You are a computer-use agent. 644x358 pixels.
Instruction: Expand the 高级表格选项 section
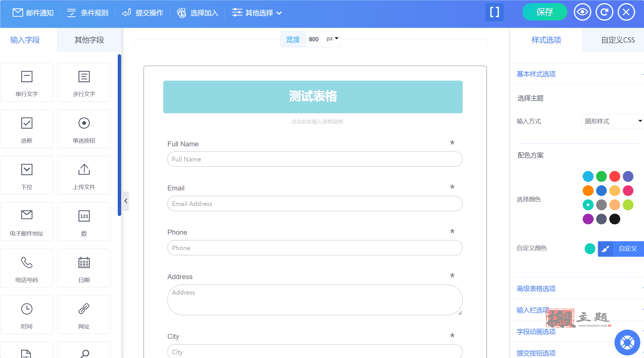[x=577, y=289]
